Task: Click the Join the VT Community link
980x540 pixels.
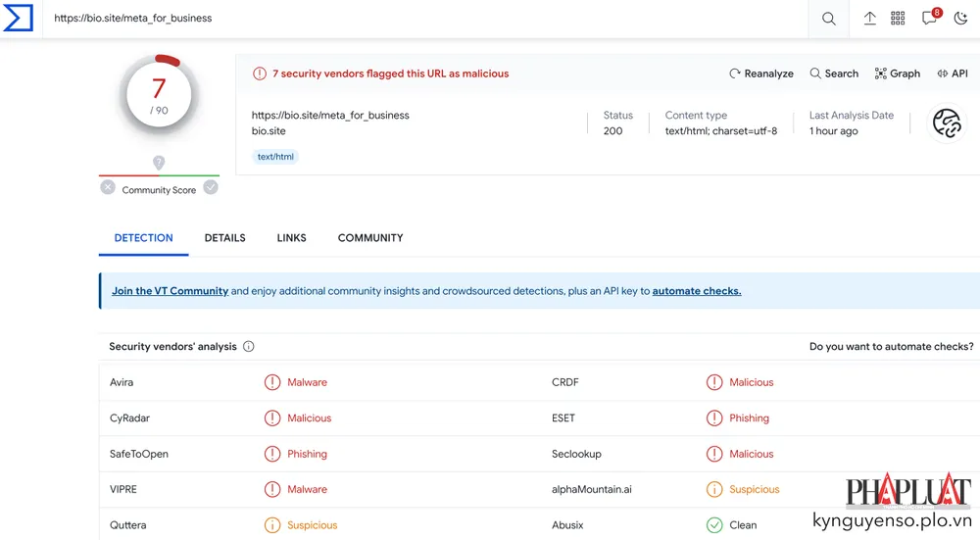Action: (170, 291)
